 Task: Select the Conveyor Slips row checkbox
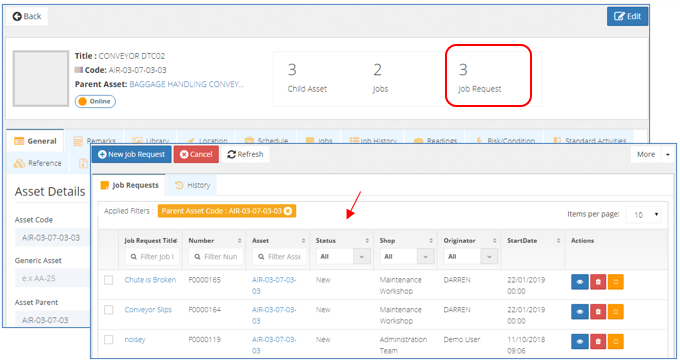108,310
